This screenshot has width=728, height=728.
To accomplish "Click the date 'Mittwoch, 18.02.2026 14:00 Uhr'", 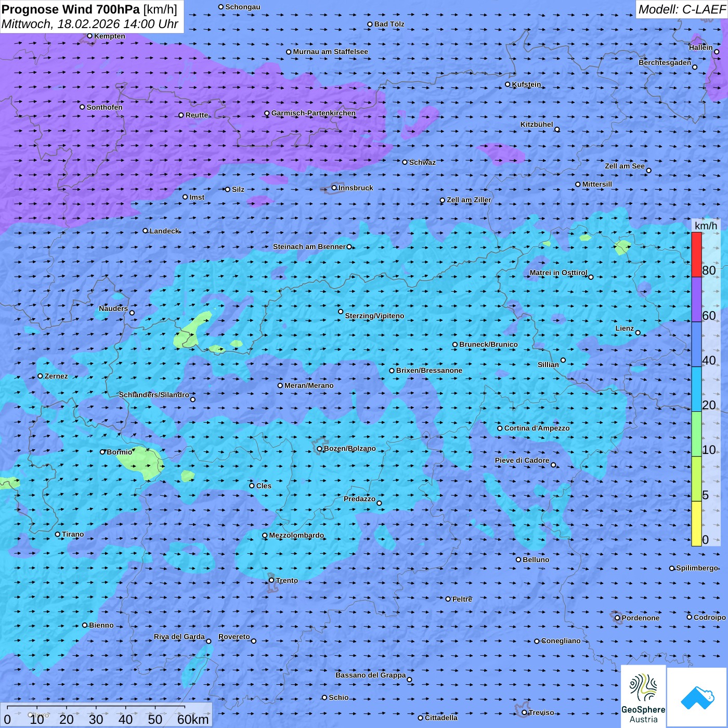I will [90, 24].
